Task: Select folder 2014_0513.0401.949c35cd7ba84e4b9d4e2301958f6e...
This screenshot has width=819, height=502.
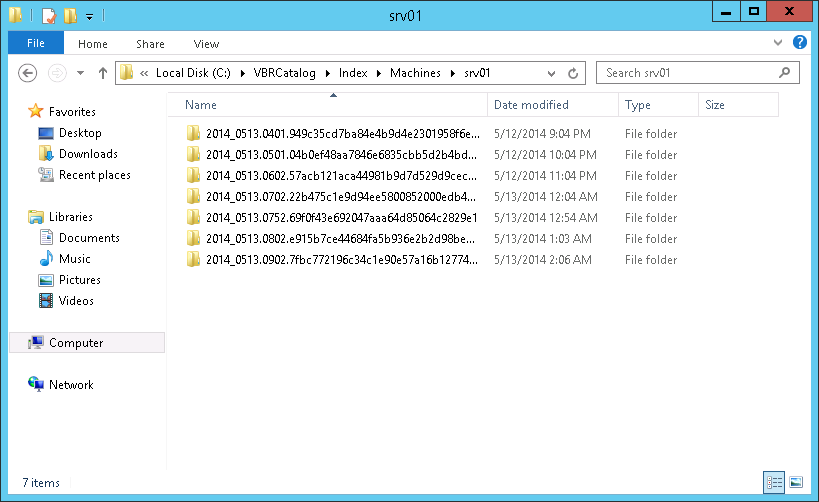Action: 342,134
